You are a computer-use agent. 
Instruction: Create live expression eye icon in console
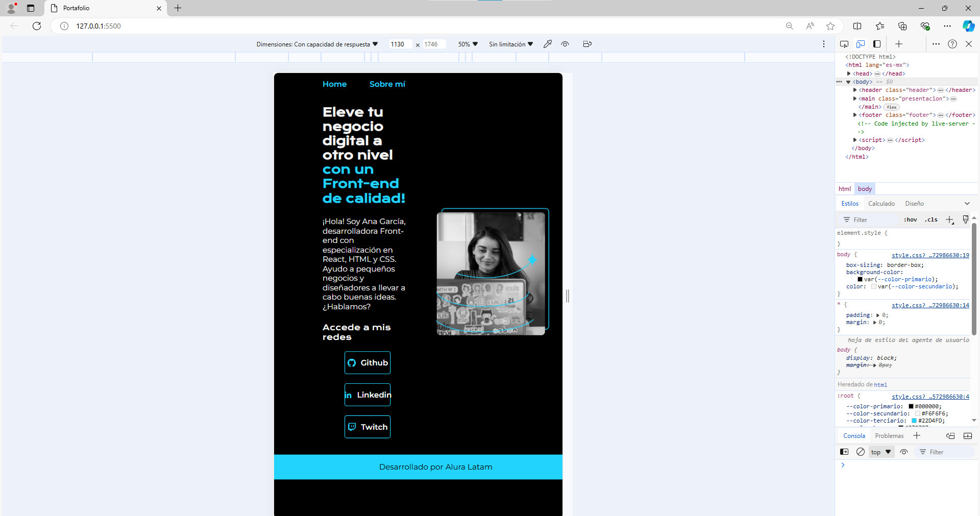pyautogui.click(x=904, y=452)
